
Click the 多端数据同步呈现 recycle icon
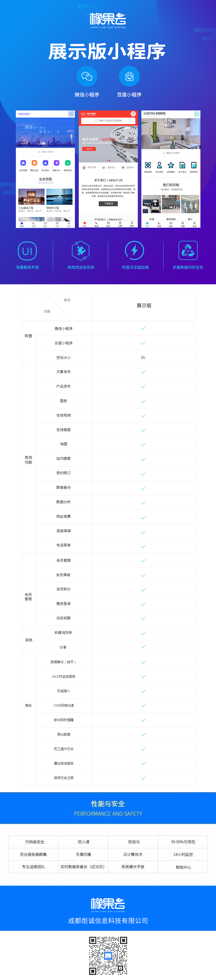[188, 251]
